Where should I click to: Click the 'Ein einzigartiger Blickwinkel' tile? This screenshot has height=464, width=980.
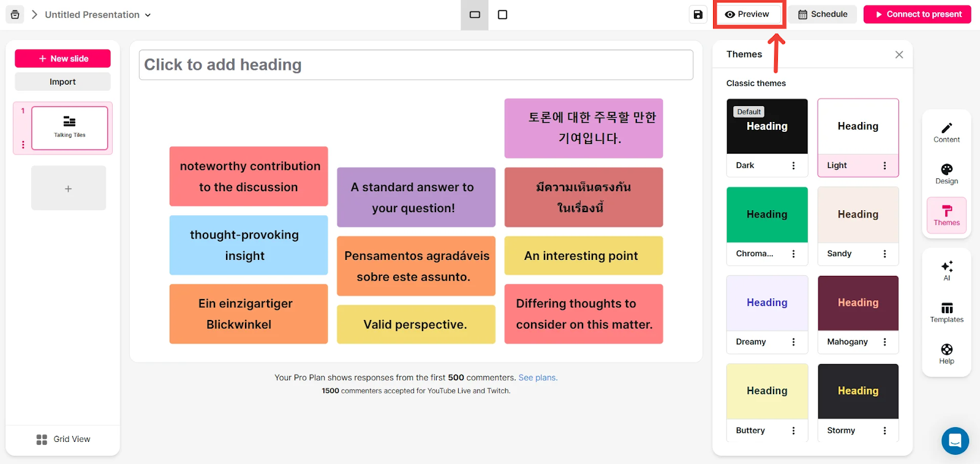249,314
